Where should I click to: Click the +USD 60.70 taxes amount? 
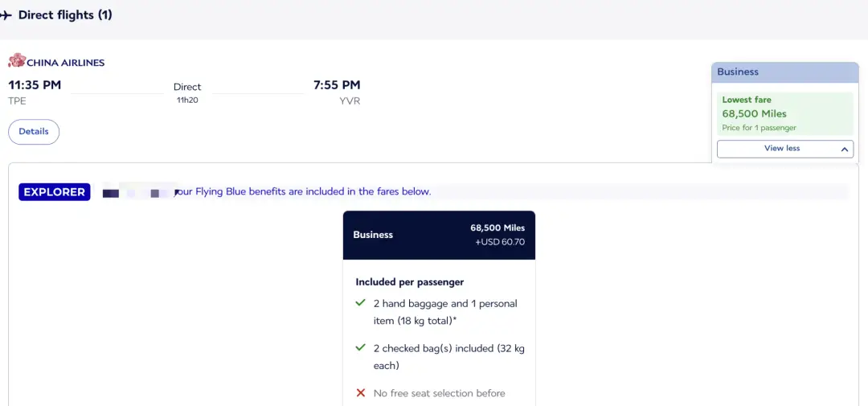pos(500,242)
